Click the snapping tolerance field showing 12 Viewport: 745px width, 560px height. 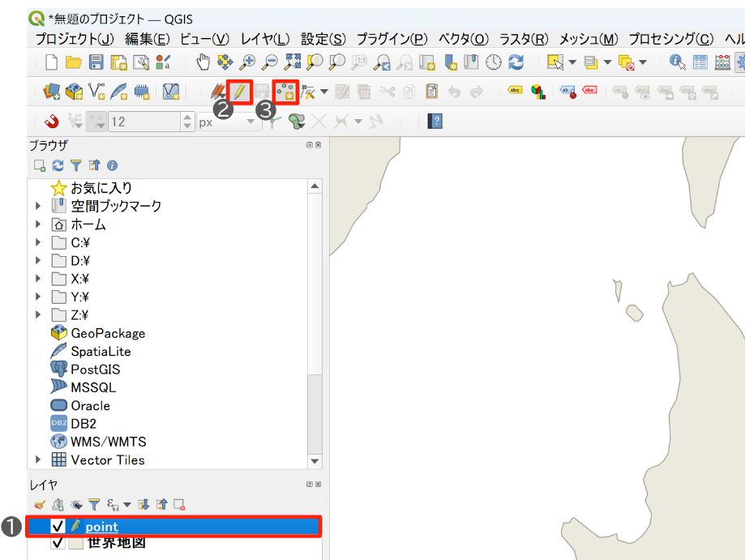[x=144, y=122]
